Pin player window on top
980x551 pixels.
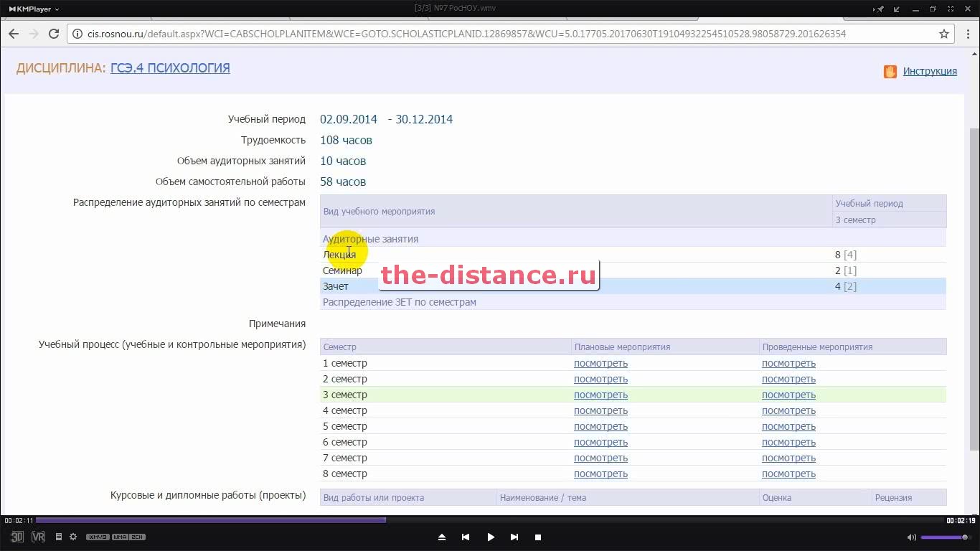click(880, 9)
